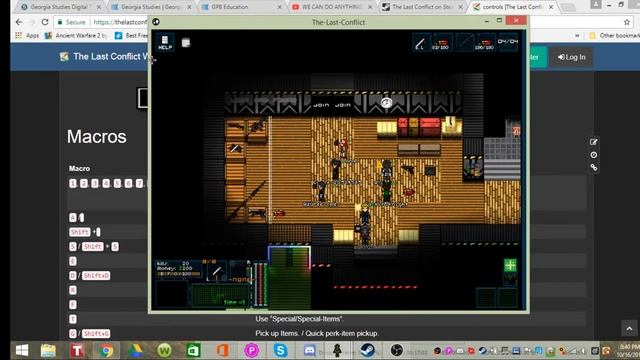Click the edit page icon on wiki sidebar

pyautogui.click(x=593, y=142)
